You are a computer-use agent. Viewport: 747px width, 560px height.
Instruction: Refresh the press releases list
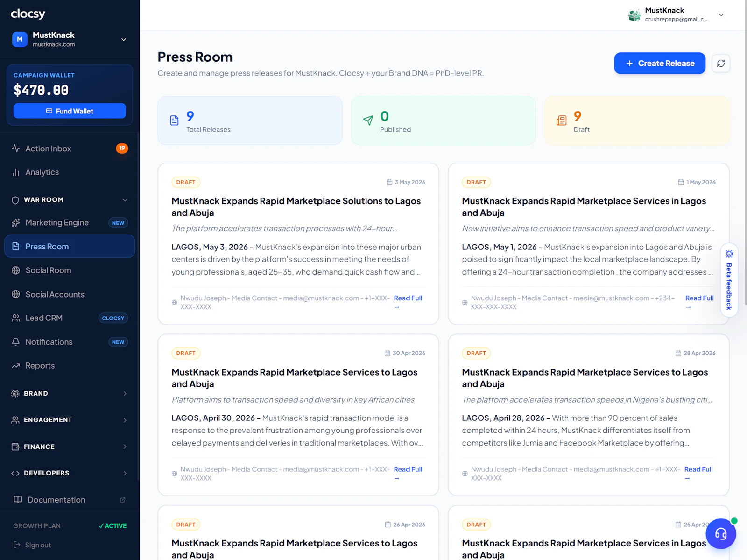pos(721,63)
